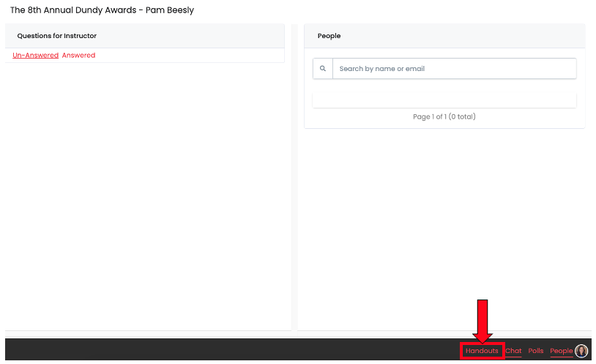Open the Polls panel

point(535,351)
